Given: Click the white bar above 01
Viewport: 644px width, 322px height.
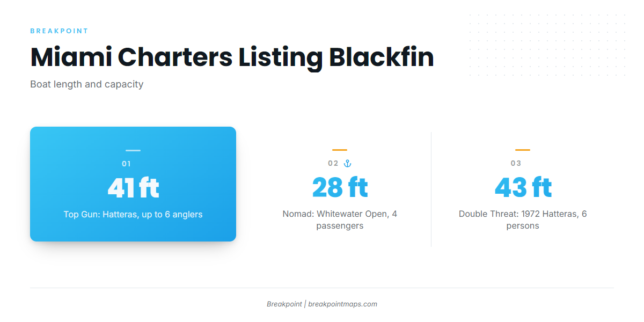Looking at the screenshot, I should pos(133,150).
